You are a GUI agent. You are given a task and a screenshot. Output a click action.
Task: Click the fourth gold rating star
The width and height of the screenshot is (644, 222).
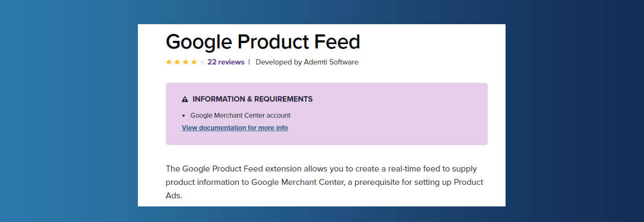pyautogui.click(x=194, y=62)
